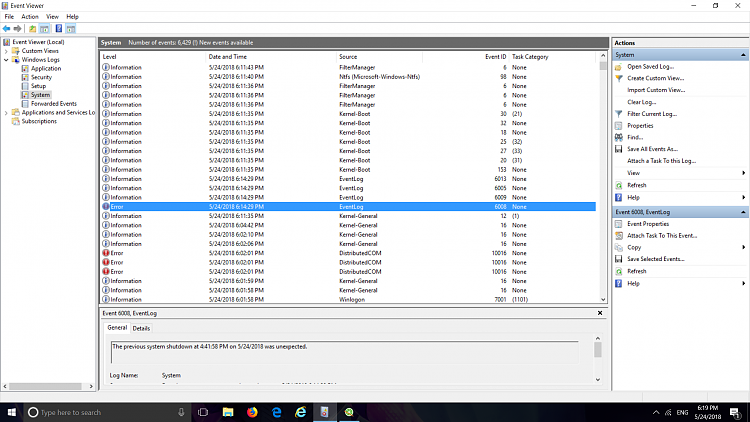The height and width of the screenshot is (422, 750).
Task: Sort by the Event ID column header
Action: pyautogui.click(x=465, y=56)
